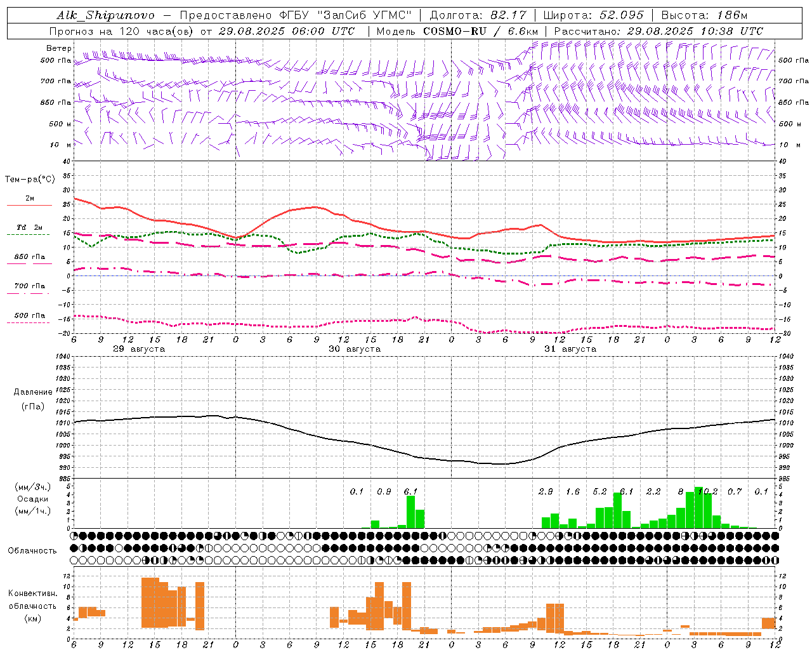This screenshot has width=812, height=650.
Task: Select the 3-hour precipitation value 1.6
Action: coord(573,491)
